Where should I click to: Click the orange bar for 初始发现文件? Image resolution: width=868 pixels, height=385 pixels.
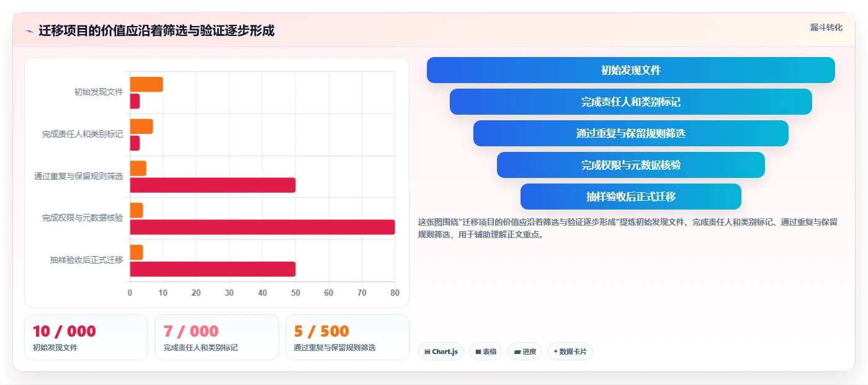click(146, 84)
